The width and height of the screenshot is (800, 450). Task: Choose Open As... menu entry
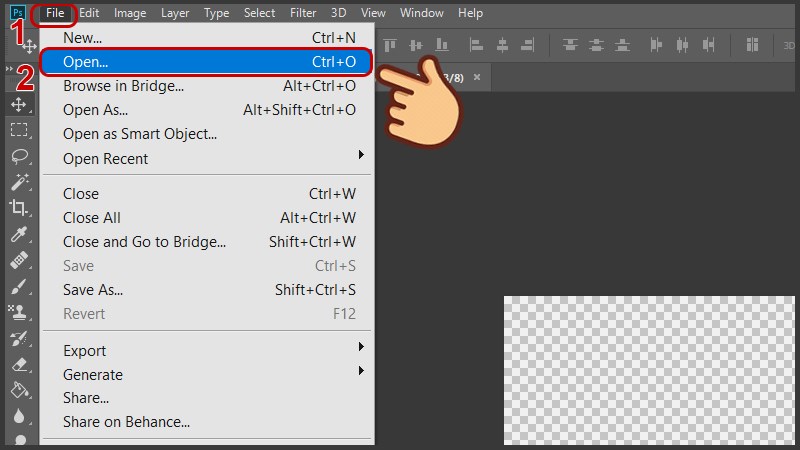click(206, 110)
